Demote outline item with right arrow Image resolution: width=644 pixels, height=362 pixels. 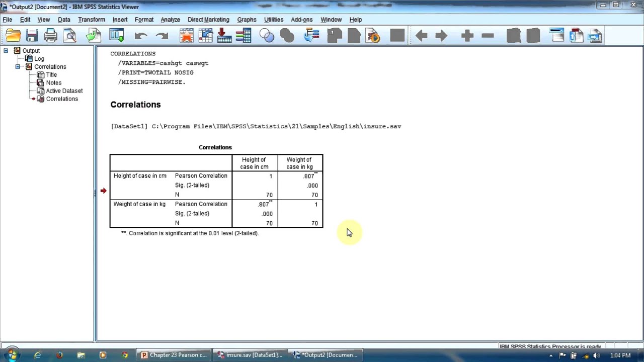[441, 36]
